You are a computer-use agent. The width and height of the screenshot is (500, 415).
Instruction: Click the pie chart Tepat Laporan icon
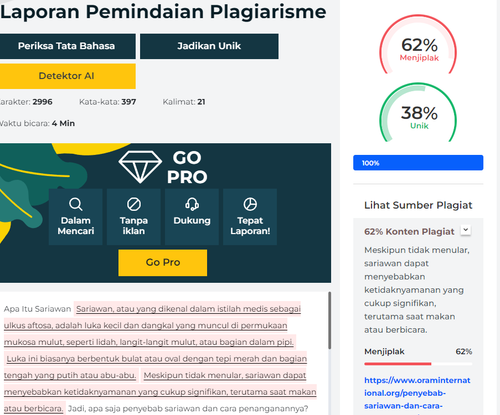[x=250, y=204]
